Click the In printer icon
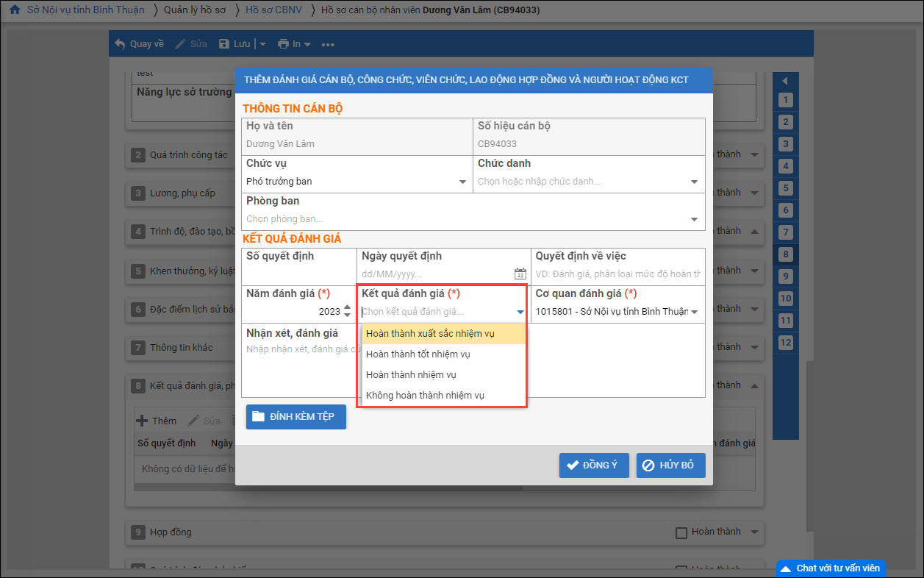Image resolution: width=924 pixels, height=578 pixels. (x=283, y=44)
